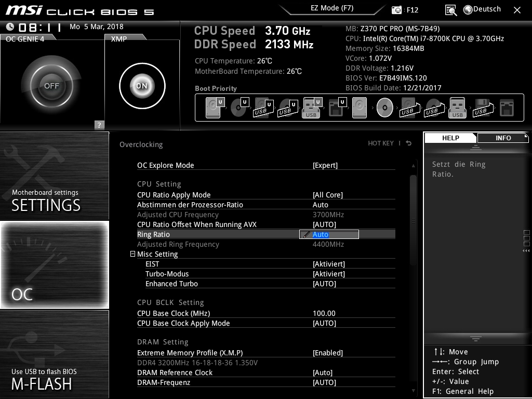The image size is (532, 399).
Task: Select the legacy hard disk boot icon
Action: pyautogui.click(x=360, y=108)
